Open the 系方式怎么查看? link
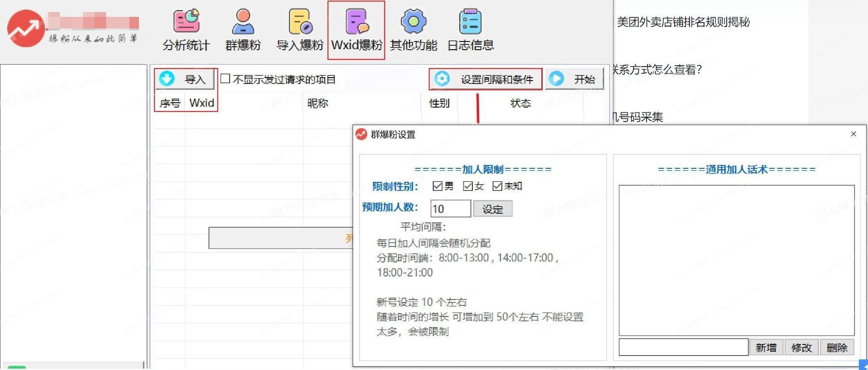The width and height of the screenshot is (868, 370). pos(657,69)
